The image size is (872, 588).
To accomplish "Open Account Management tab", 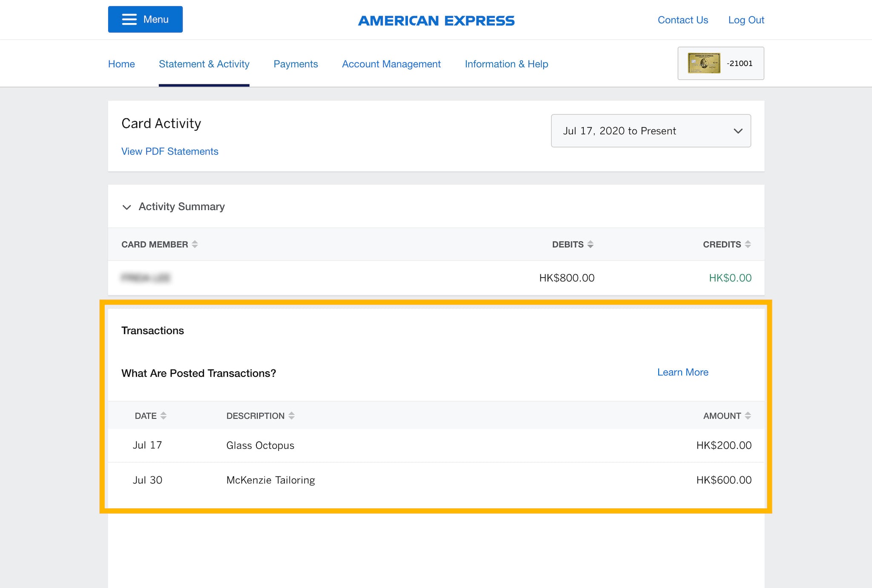I will [391, 64].
